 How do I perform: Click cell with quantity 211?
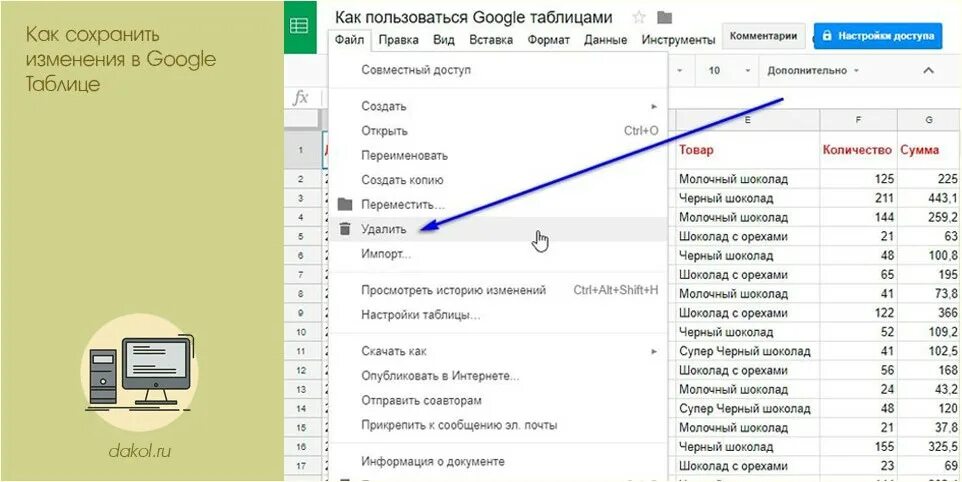(x=858, y=198)
